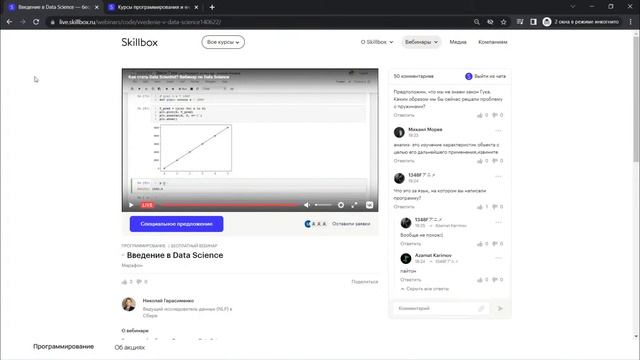Click the blue special offer button

point(176,224)
